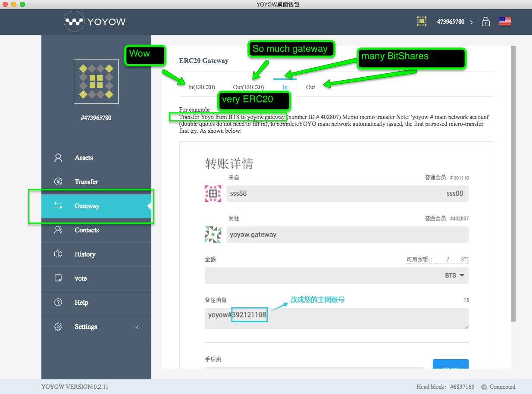Screen dimensions: 532x394
Task: Click the yoyow.gateway recipient avatar icon
Action: [213, 235]
